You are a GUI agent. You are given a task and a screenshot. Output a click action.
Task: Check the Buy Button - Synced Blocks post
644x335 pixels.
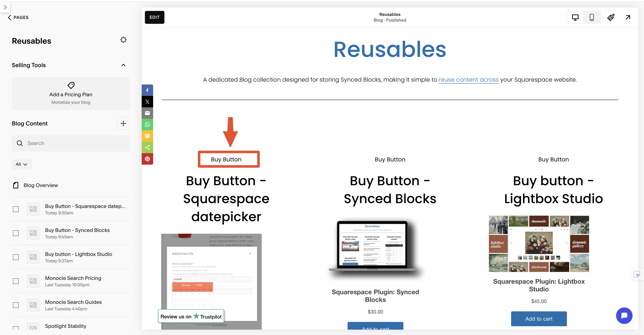pyautogui.click(x=16, y=233)
